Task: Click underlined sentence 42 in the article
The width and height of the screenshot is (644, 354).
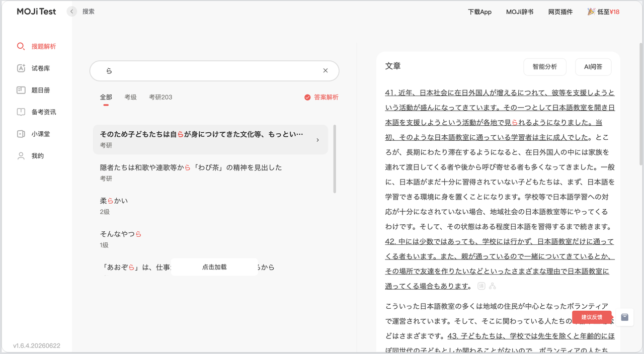Action: 500,264
